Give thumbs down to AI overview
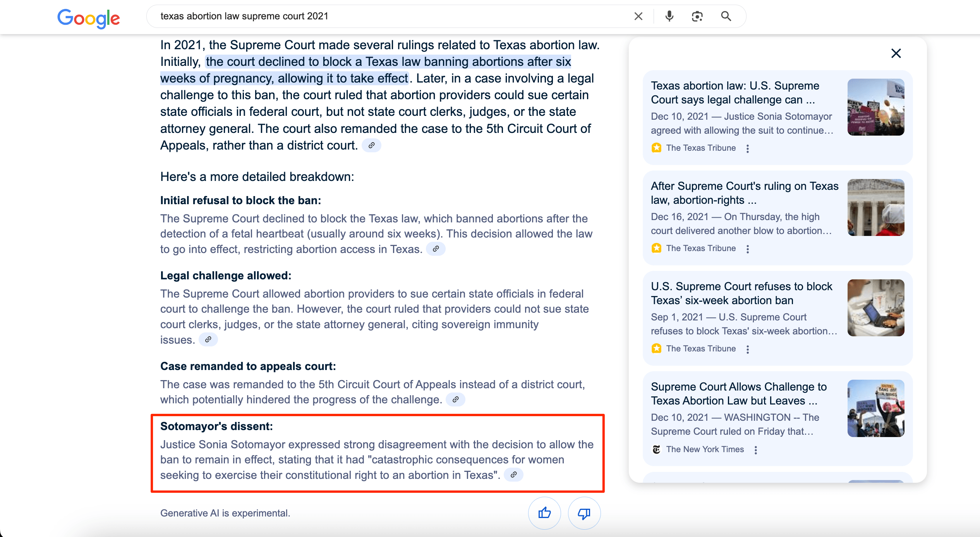 [x=584, y=513]
